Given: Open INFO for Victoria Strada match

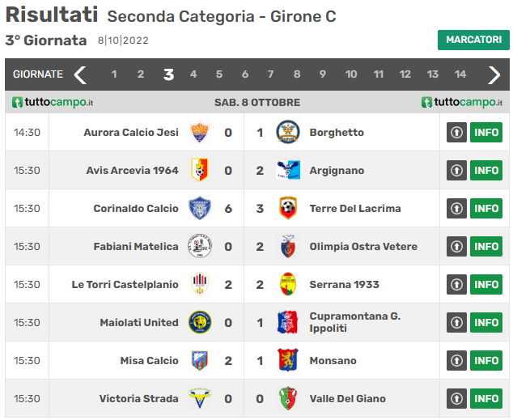Looking at the screenshot, I should (486, 398).
